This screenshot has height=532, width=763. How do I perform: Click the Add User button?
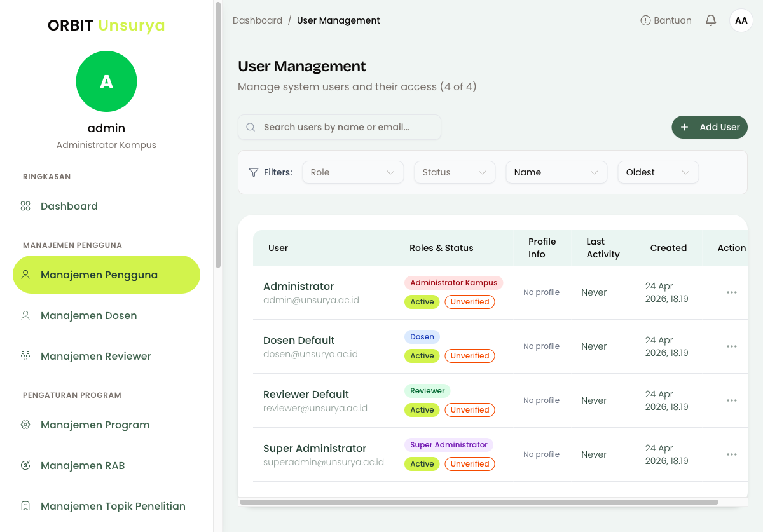(x=710, y=127)
